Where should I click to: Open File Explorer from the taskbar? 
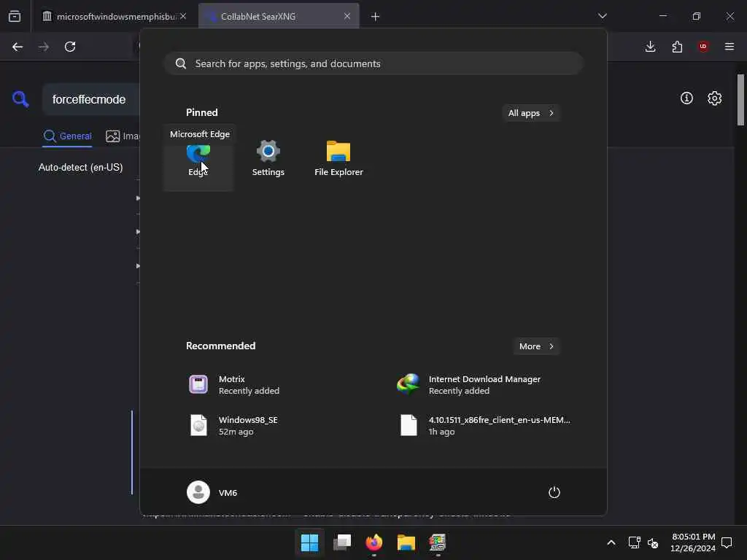pyautogui.click(x=406, y=542)
